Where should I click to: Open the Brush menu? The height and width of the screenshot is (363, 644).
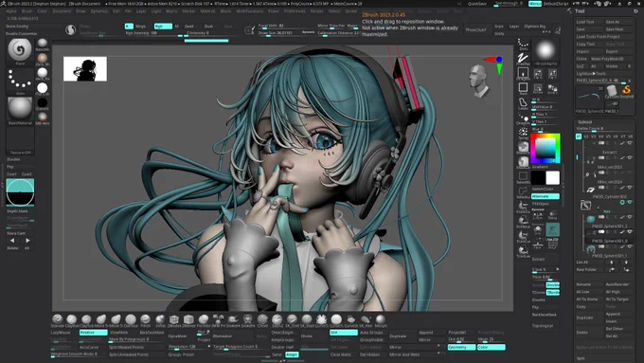[x=27, y=11]
